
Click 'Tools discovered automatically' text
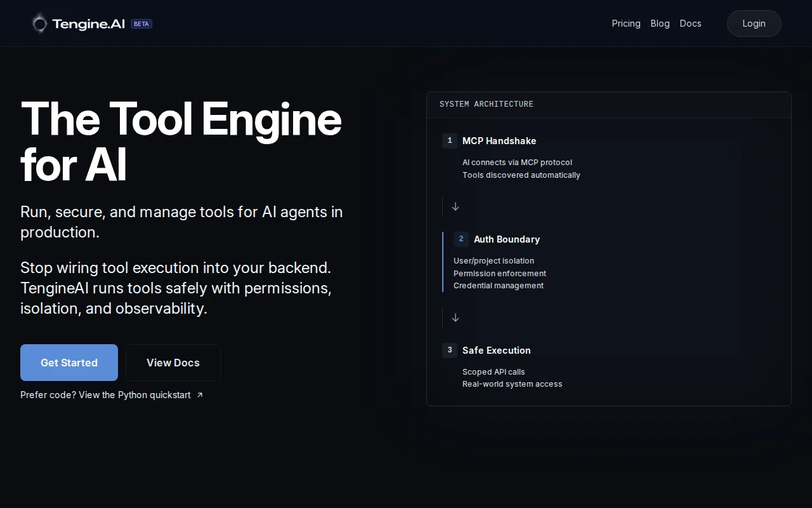click(x=521, y=175)
